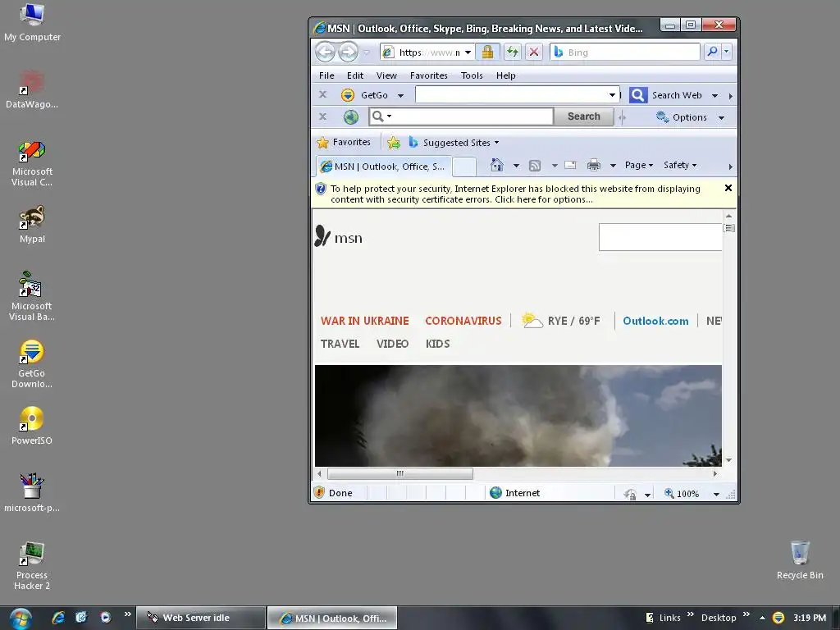The width and height of the screenshot is (840, 630).
Task: Click the RSS feeds icon
Action: coord(535,166)
